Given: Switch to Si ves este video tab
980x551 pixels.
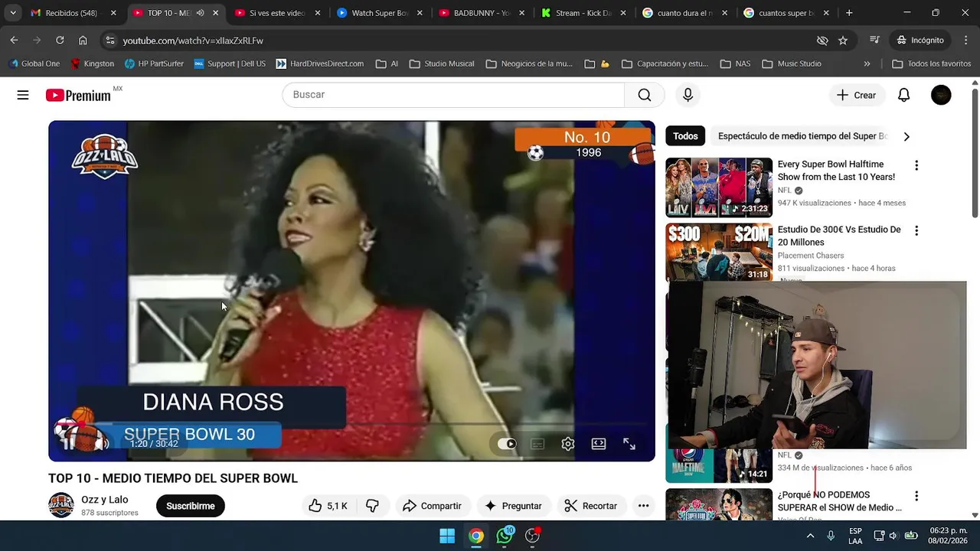Looking at the screenshot, I should coord(278,13).
